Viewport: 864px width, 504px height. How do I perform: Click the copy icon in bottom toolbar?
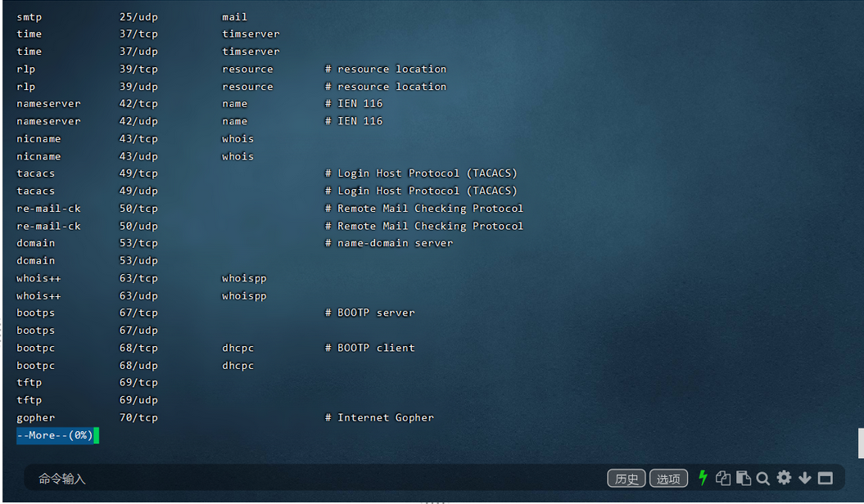pyautogui.click(x=723, y=478)
